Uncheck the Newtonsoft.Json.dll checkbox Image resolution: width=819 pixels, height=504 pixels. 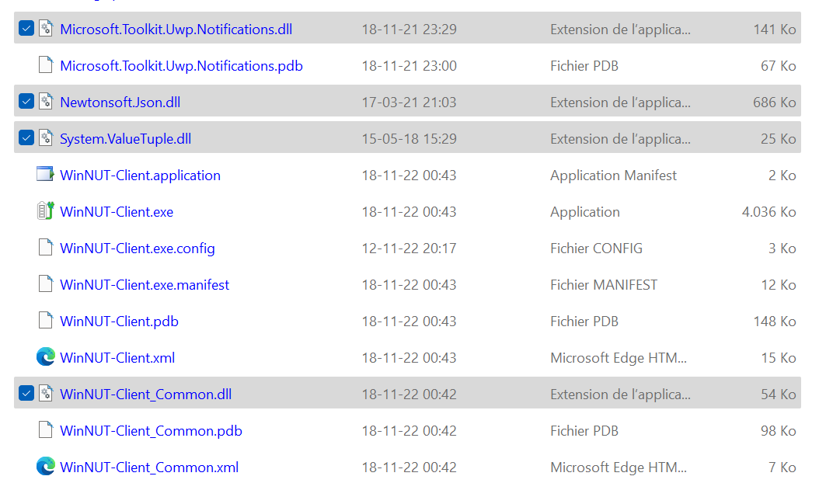click(26, 101)
